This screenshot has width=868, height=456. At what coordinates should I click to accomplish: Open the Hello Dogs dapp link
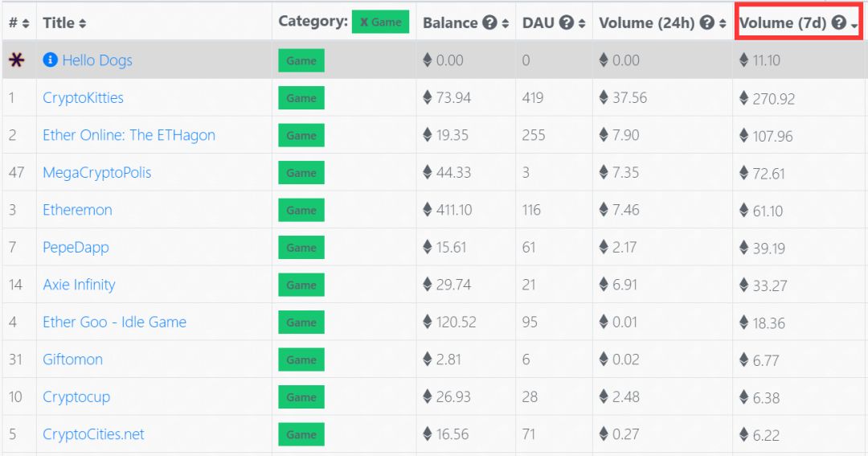pos(97,60)
